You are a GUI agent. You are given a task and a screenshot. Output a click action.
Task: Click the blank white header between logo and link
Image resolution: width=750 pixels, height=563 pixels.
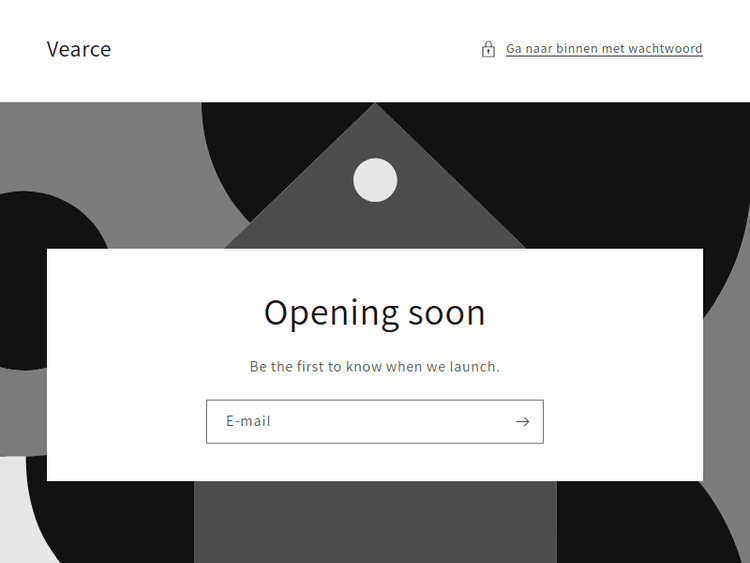pyautogui.click(x=297, y=49)
